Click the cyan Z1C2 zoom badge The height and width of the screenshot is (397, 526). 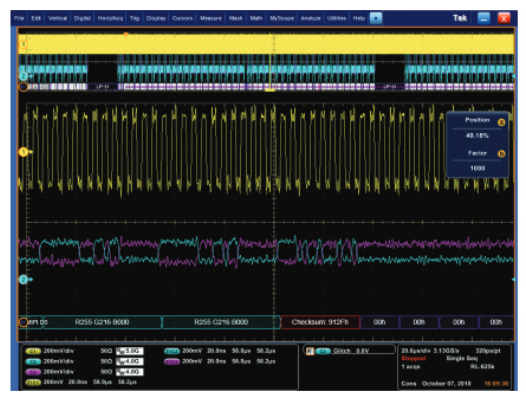click(172, 351)
